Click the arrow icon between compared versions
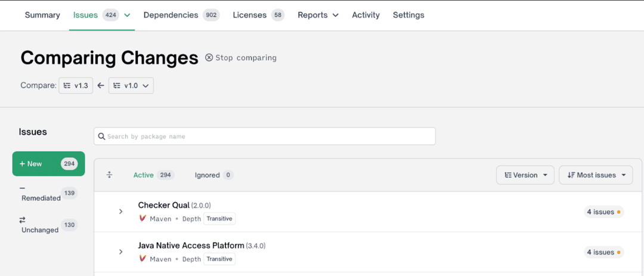The image size is (644, 276). pyautogui.click(x=101, y=86)
